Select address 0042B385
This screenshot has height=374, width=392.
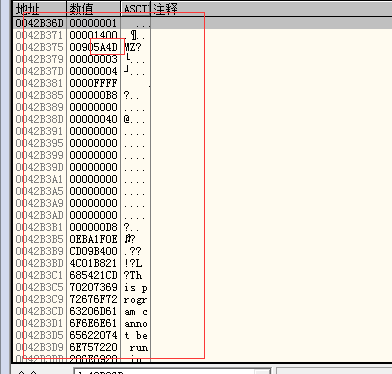(x=39, y=95)
